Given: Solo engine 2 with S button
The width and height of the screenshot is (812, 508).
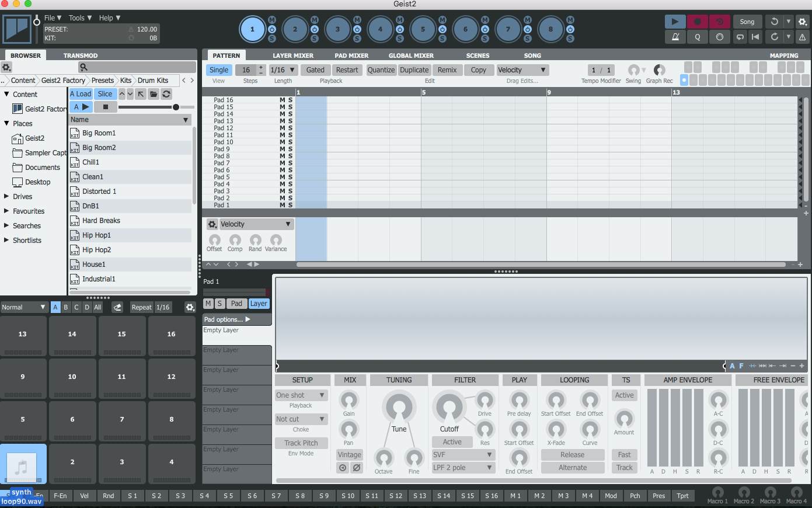Looking at the screenshot, I should point(315,39).
